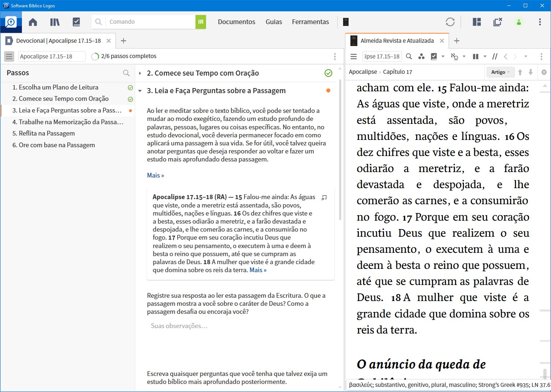The image size is (551, 392).
Task: Click Mais » link at end of passage
Action: (x=258, y=270)
